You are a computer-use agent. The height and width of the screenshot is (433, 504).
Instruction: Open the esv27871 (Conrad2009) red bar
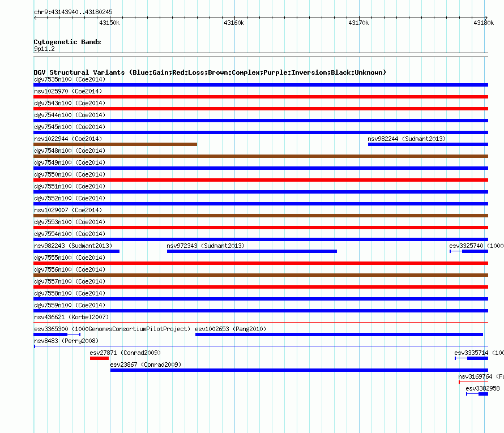(99, 358)
